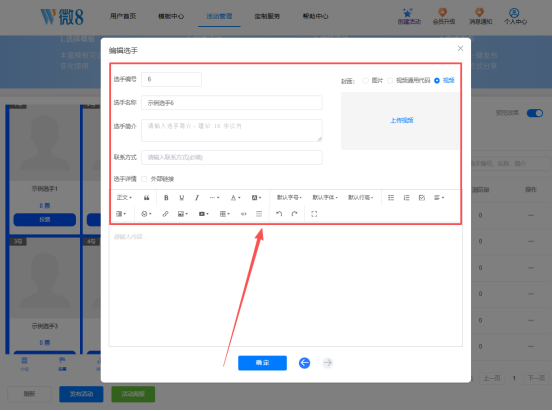Switch the editor to fullscreen mode
The image size is (552, 411).
[314, 214]
